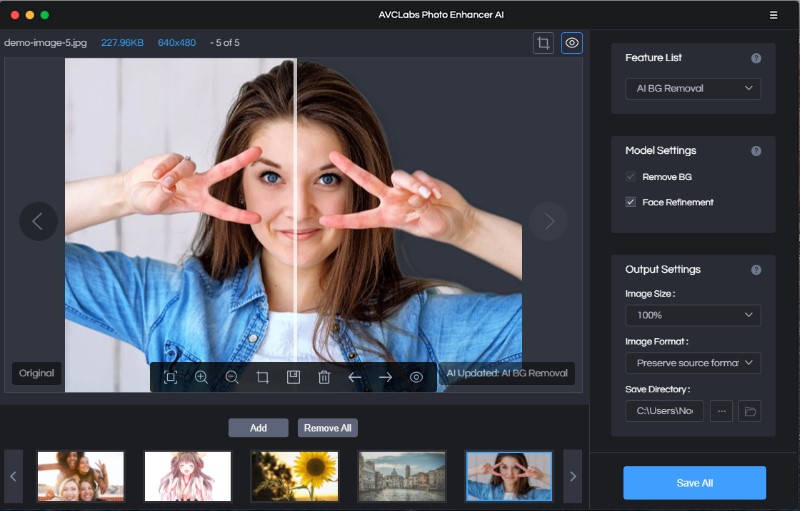Click fit-to-screen icon in image toolbar
The height and width of the screenshot is (511, 800).
point(170,377)
